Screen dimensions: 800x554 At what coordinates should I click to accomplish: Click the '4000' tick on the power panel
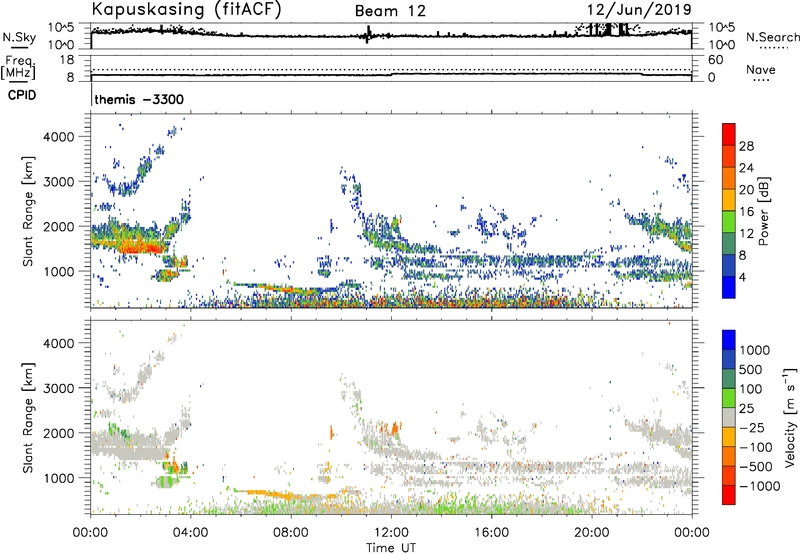58,137
